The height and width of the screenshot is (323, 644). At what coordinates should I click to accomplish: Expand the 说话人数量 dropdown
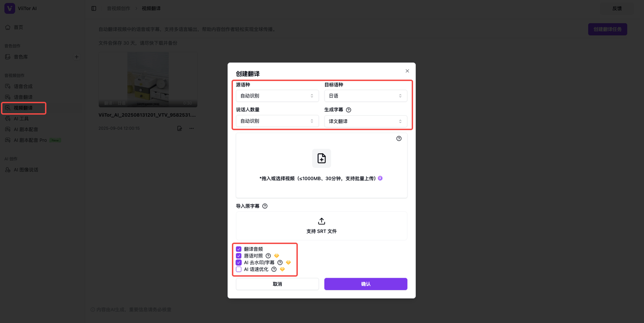point(277,121)
